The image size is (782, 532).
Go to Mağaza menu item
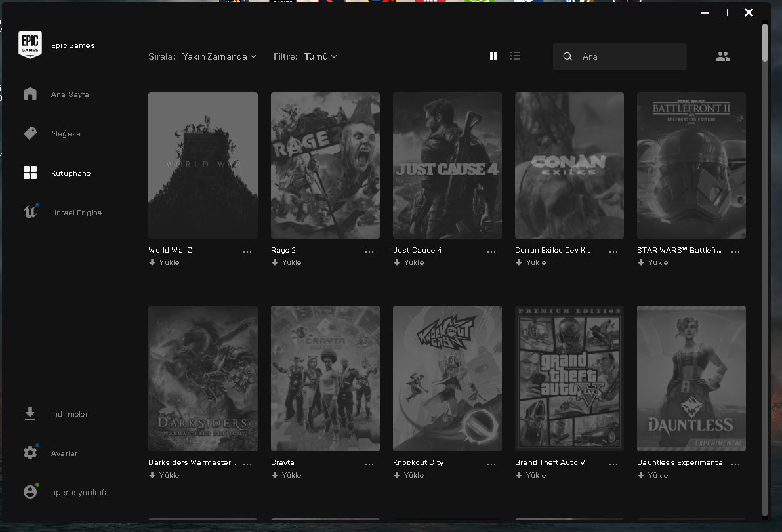point(66,134)
